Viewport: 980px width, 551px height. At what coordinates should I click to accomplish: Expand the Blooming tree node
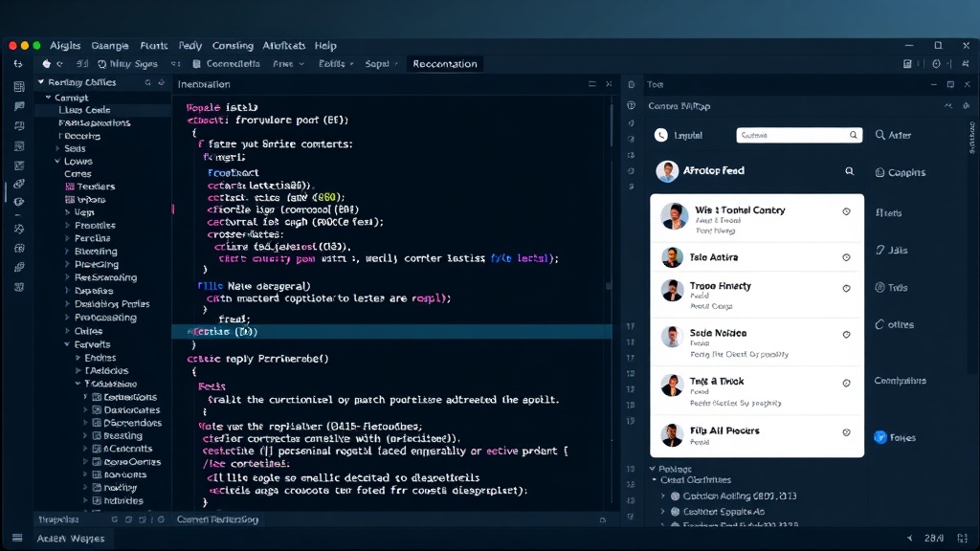68,252
